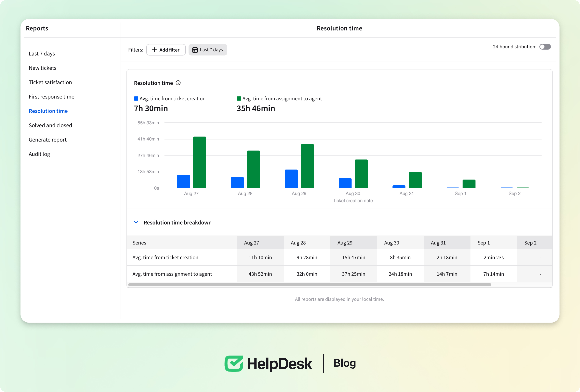
Task: Open the Audit log
Action: (39, 154)
